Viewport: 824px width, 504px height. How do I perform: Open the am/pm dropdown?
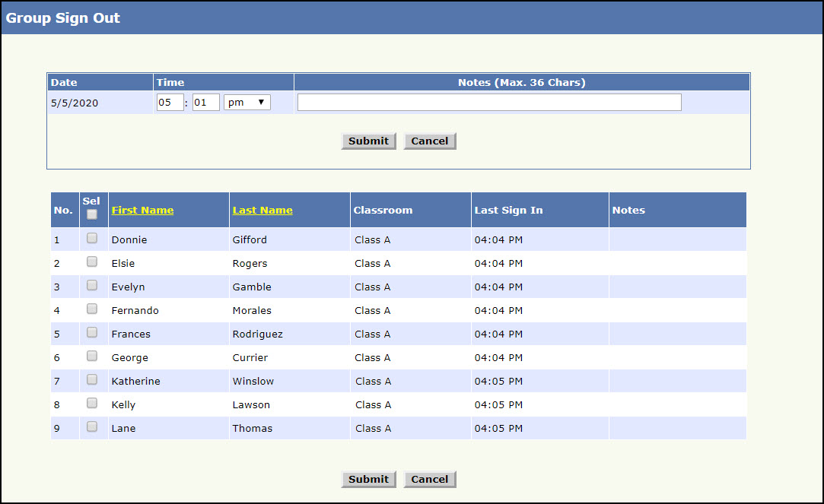pos(247,102)
